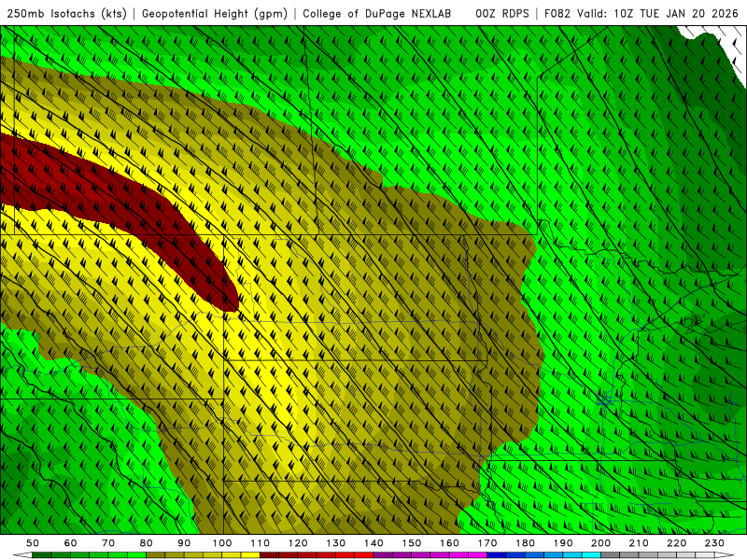Click the 80 knot colorbar label

pos(147,543)
